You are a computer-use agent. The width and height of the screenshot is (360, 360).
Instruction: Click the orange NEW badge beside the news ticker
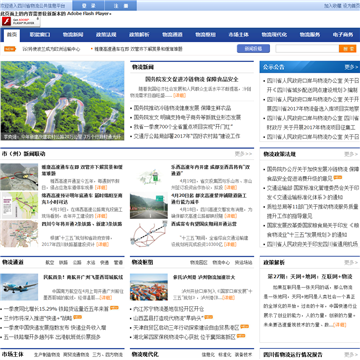click(10, 49)
